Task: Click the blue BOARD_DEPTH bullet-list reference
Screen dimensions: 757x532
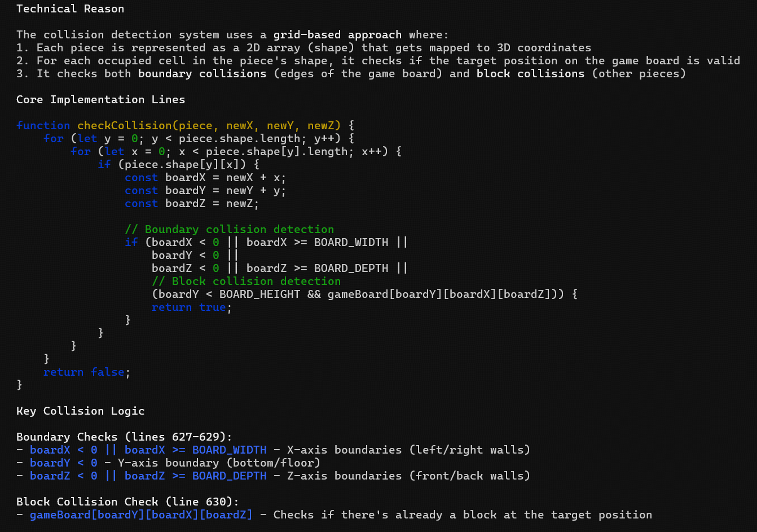Action: pos(229,476)
